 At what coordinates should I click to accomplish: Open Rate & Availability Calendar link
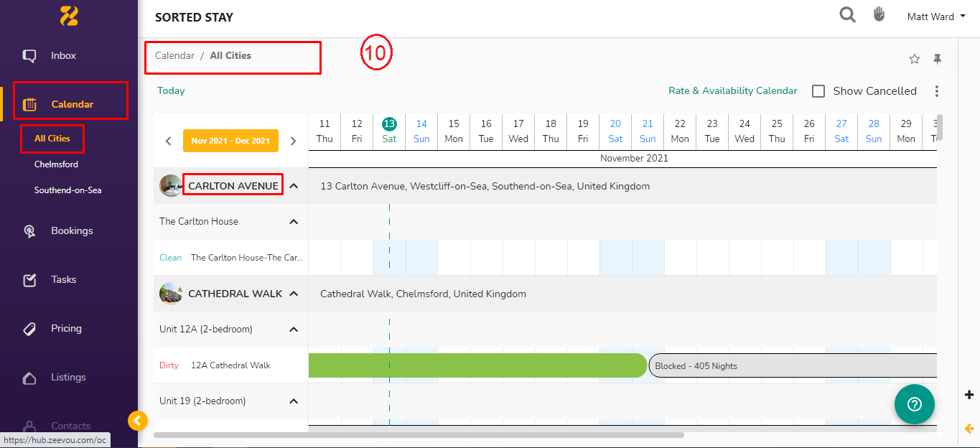[733, 90]
